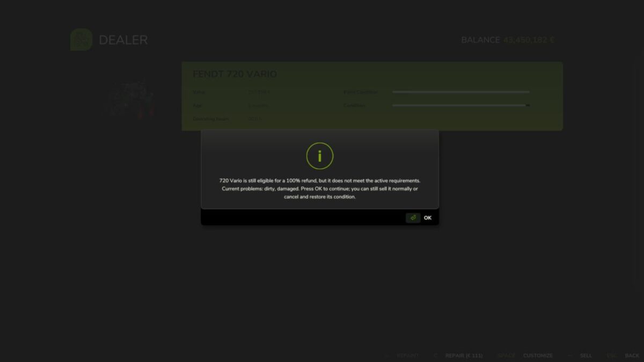
Task: Click the balance amount 43,450,182 €
Action: pos(529,40)
